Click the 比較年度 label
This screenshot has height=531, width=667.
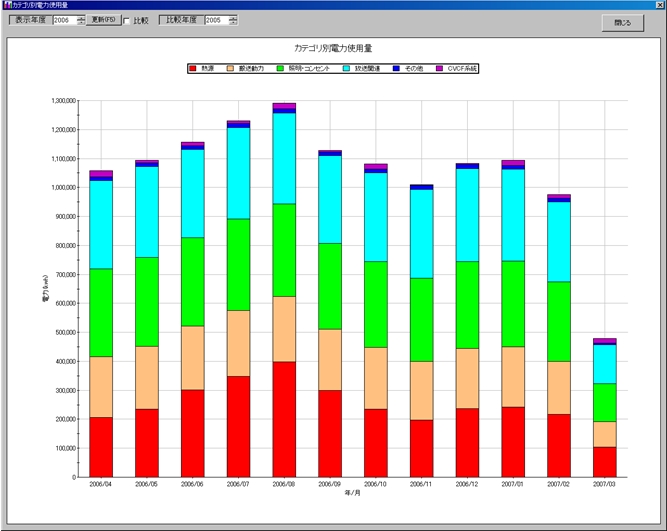click(182, 20)
